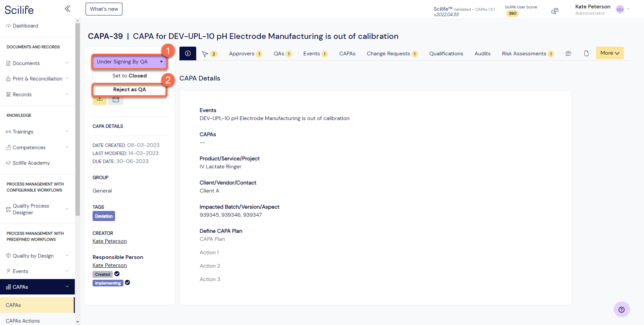The height and width of the screenshot is (325, 644).
Task: Open Responsible Person Kate Peterson link
Action: [110, 265]
